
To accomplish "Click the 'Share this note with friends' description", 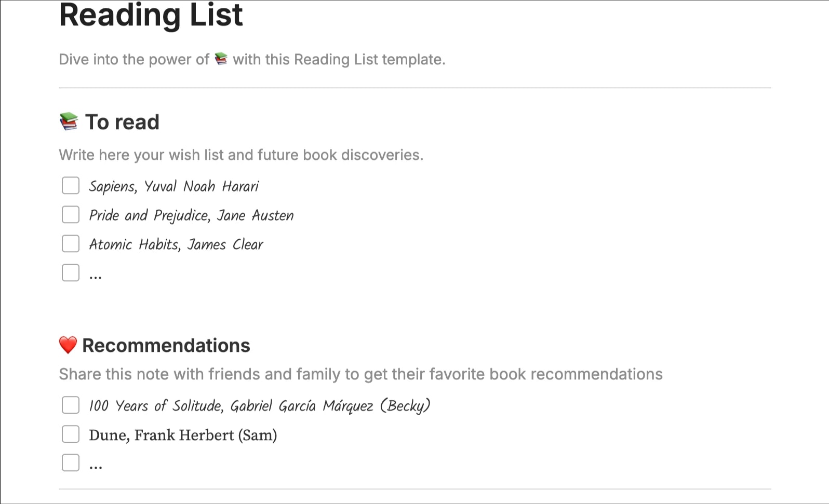I will pos(360,374).
